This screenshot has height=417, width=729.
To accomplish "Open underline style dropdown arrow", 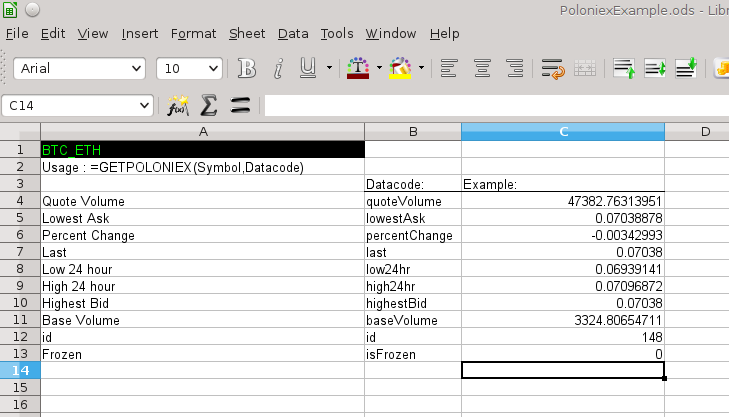I will click(x=330, y=68).
